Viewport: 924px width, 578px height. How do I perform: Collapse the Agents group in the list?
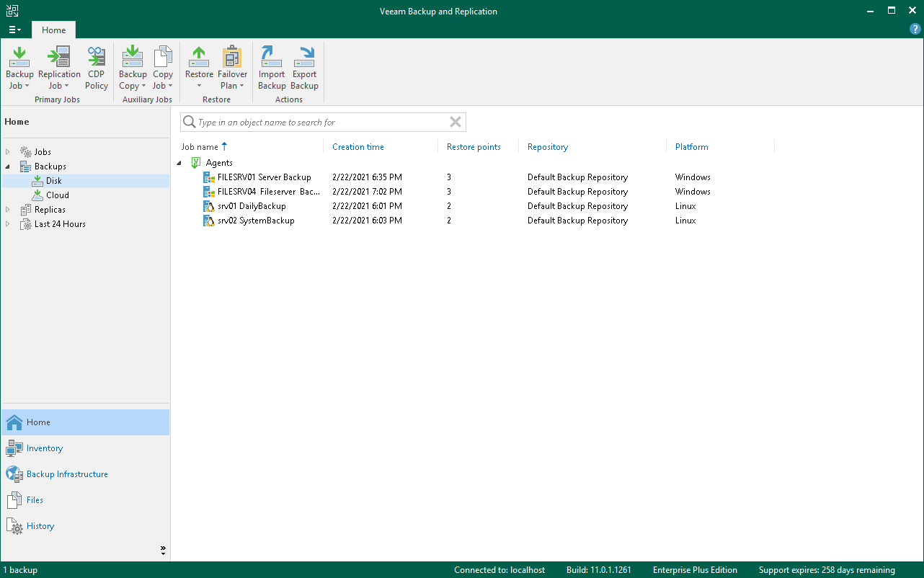click(179, 163)
